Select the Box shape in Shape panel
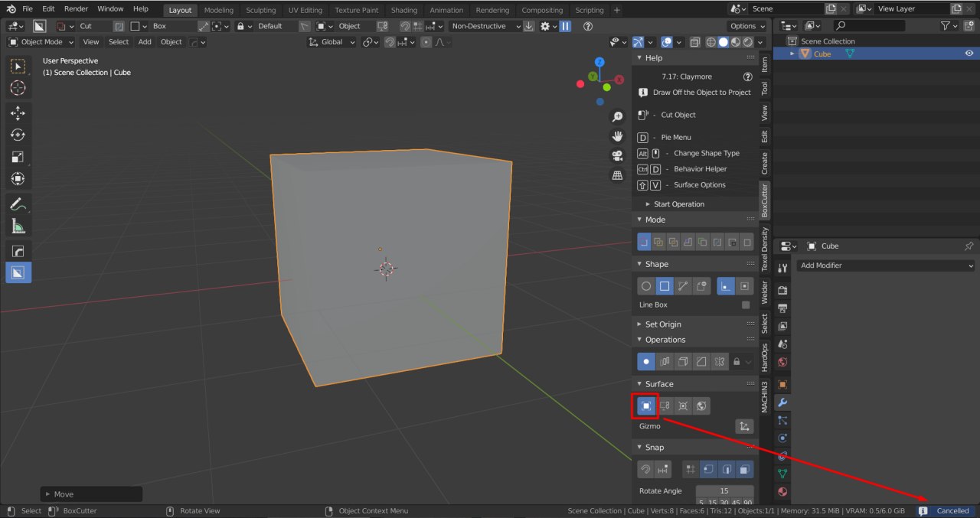Viewport: 980px width, 518px height. pos(665,286)
